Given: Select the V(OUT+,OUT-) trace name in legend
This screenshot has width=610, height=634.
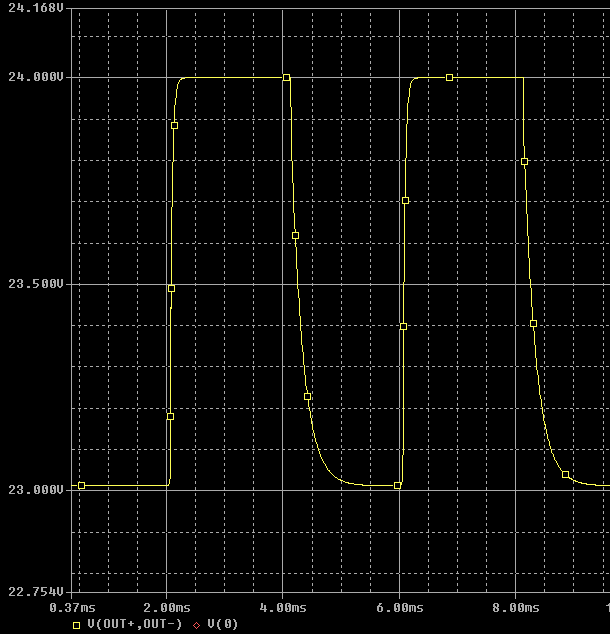Looking at the screenshot, I should (x=134, y=625).
